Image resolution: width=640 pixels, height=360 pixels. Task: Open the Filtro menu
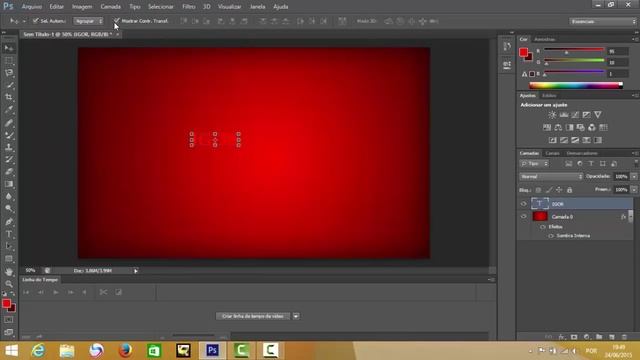(x=189, y=7)
